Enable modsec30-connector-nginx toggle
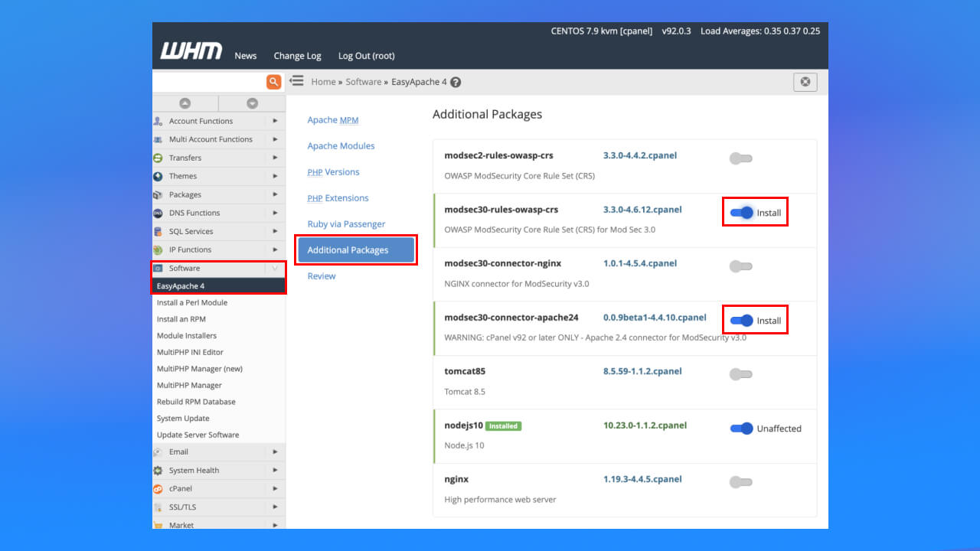Screen dimensions: 980x551 [x=741, y=266]
